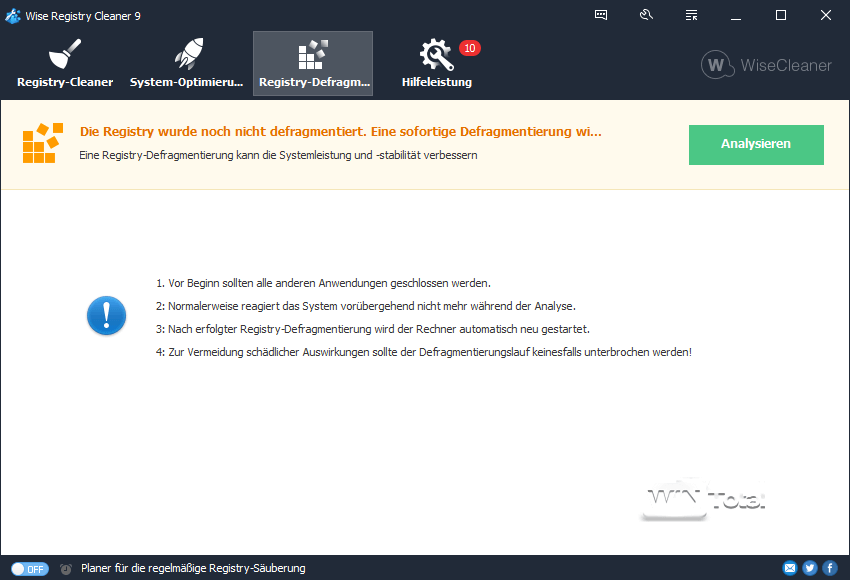Click the blue exclamation info icon
The image size is (850, 580).
point(106,315)
